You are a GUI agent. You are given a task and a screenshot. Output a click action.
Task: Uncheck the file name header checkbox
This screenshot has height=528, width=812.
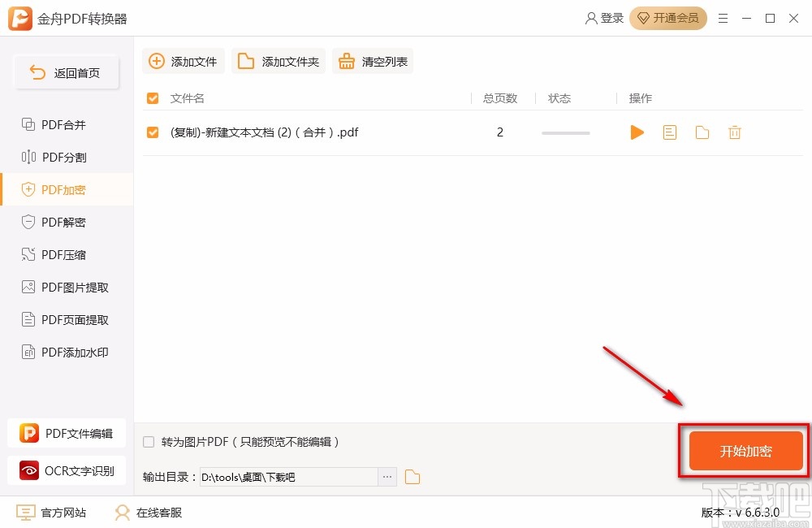(x=152, y=97)
